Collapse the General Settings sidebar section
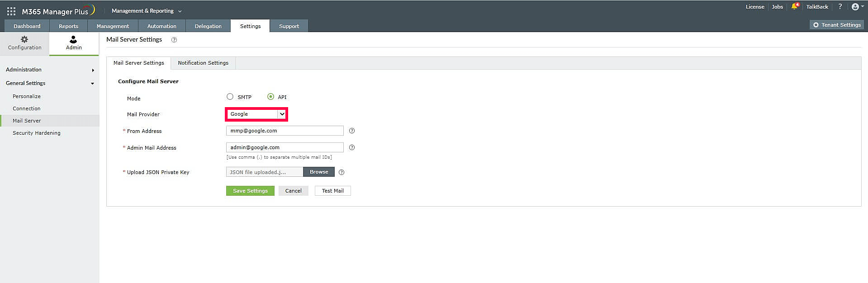 [x=49, y=83]
